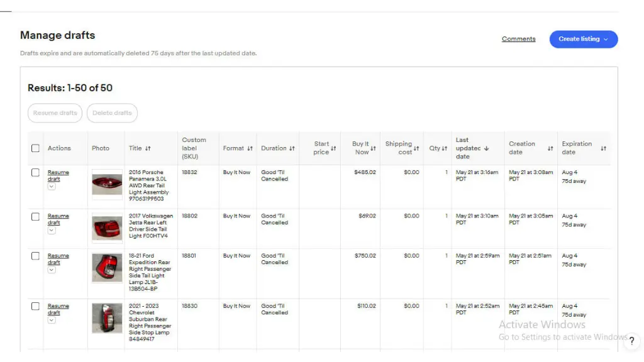This screenshot has height=362, width=644.
Task: Sort by Start price arrows
Action: point(333,148)
